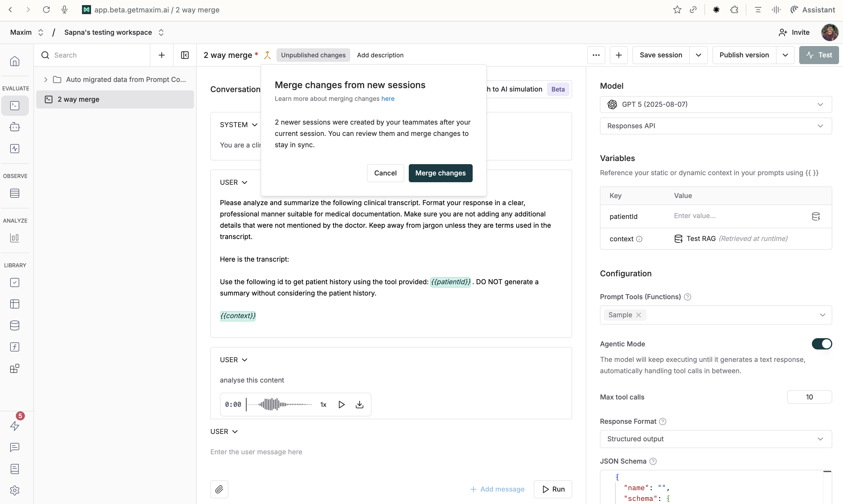Open the settings gear in sidebar

click(x=15, y=490)
